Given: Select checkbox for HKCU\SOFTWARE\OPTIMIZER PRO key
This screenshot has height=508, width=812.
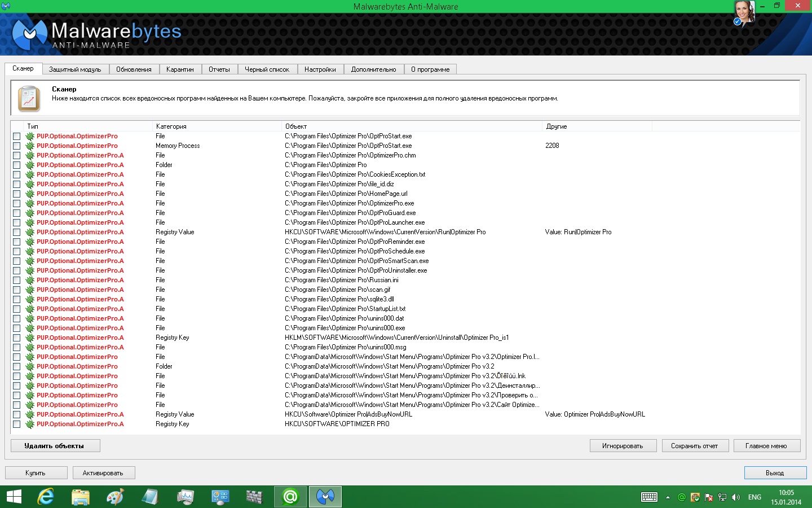Looking at the screenshot, I should tap(17, 424).
